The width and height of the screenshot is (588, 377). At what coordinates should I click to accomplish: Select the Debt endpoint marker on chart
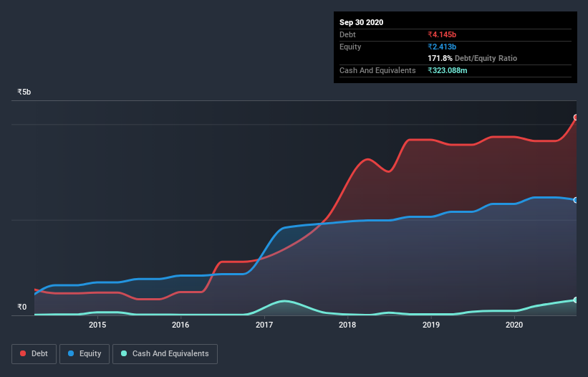(x=576, y=118)
